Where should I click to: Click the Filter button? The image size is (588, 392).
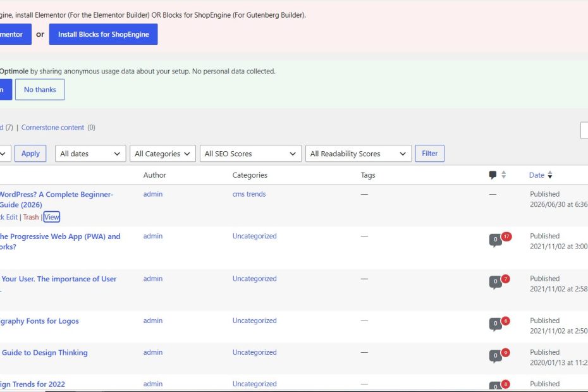pos(429,154)
